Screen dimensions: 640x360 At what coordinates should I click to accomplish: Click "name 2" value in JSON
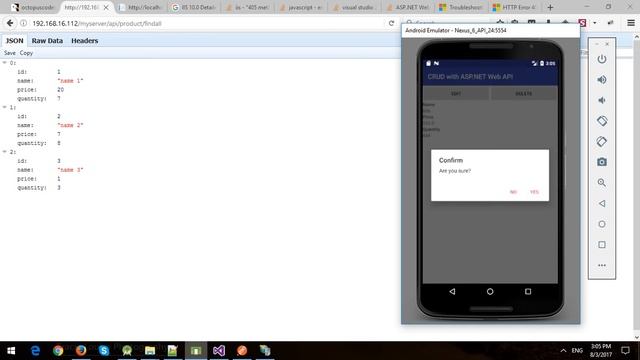click(70, 125)
